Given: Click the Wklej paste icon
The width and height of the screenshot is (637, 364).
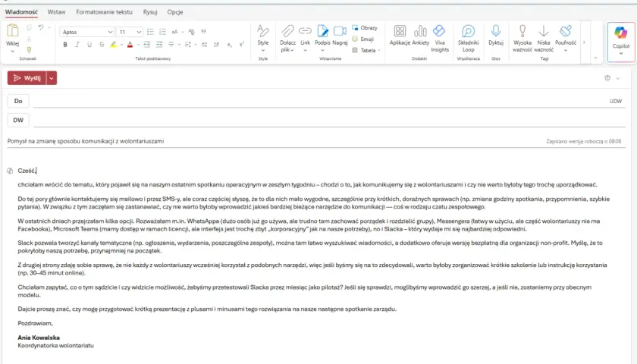Looking at the screenshot, I should pyautogui.click(x=13, y=30).
